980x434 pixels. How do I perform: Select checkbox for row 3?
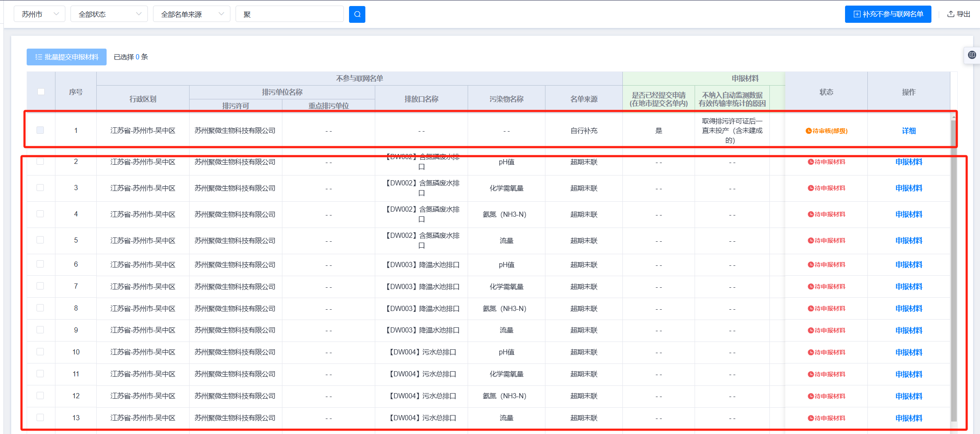pos(40,188)
